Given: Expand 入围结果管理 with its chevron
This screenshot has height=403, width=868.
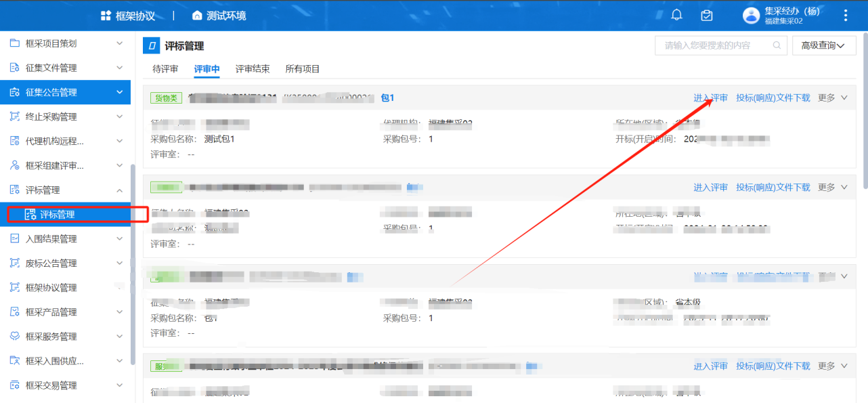Looking at the screenshot, I should pyautogui.click(x=120, y=238).
